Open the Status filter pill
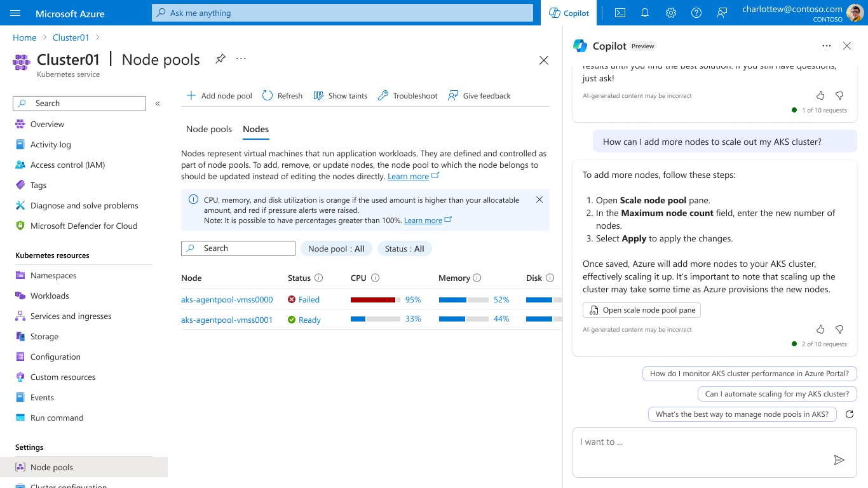Image resolution: width=868 pixels, height=488 pixels. point(404,248)
